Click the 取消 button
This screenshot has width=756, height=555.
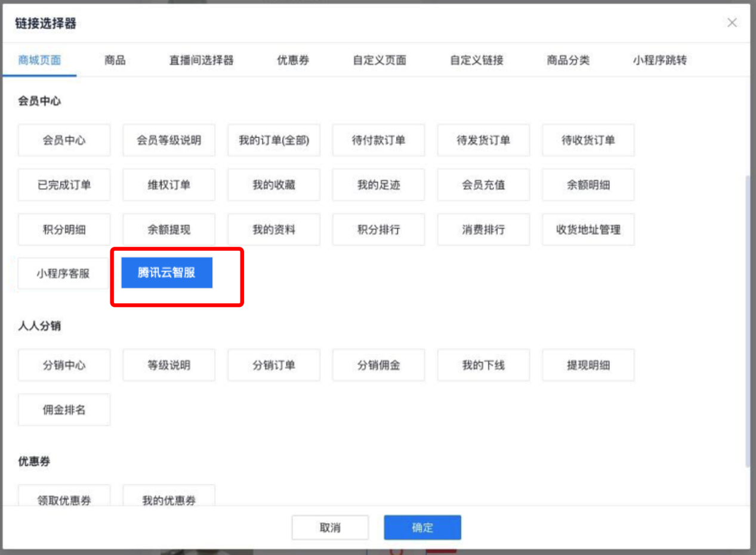click(x=330, y=528)
